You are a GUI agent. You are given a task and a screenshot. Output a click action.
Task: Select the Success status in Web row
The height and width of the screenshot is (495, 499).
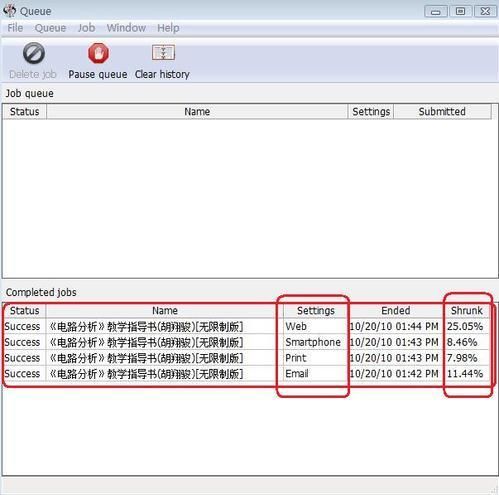point(22,326)
